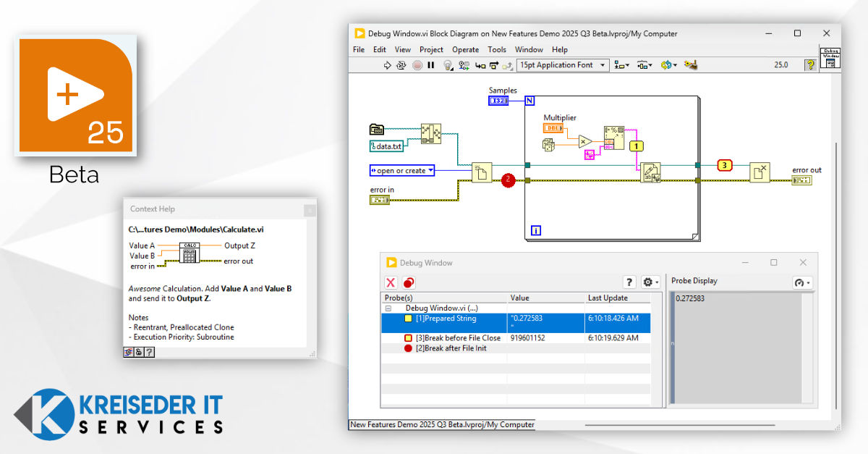Click the folder path constant icon
This screenshot has height=454, width=868.
coord(376,130)
